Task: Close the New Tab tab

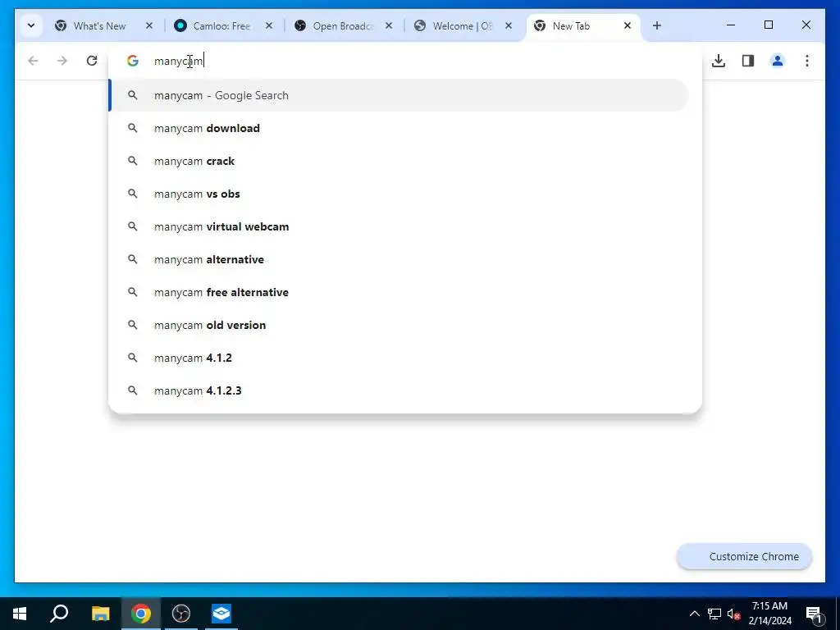Action: 628,25
